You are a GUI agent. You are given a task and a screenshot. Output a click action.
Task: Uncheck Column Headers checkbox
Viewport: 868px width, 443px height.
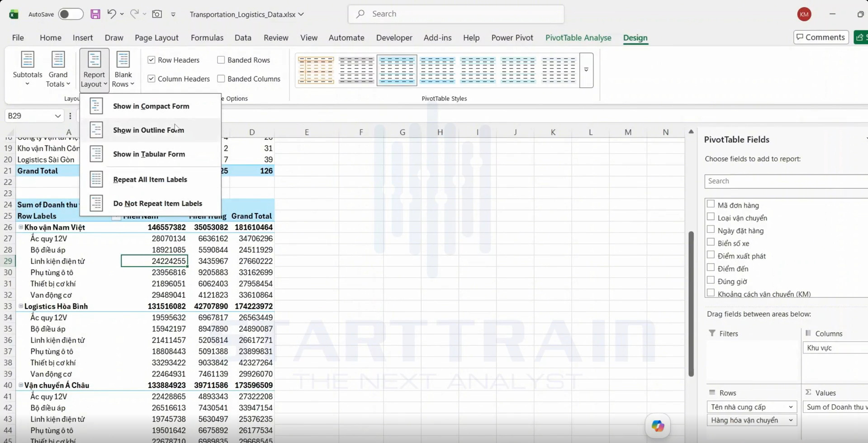pyautogui.click(x=152, y=79)
